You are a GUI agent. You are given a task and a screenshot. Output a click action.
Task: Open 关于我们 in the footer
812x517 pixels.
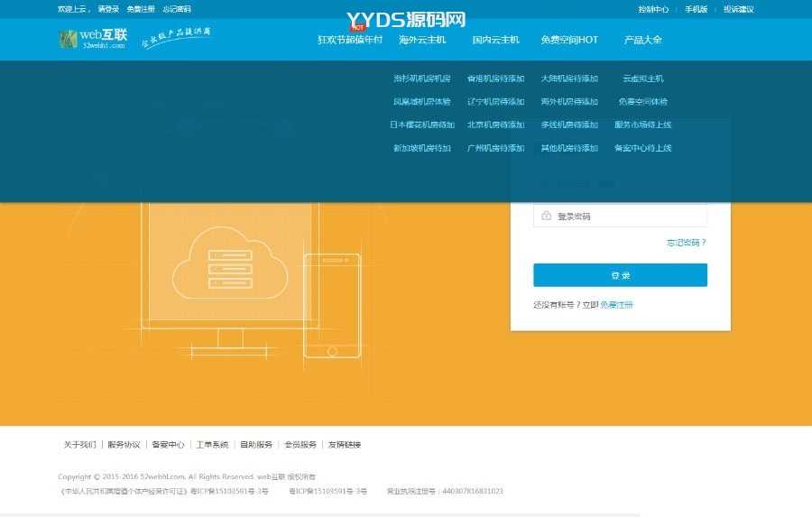pos(79,445)
